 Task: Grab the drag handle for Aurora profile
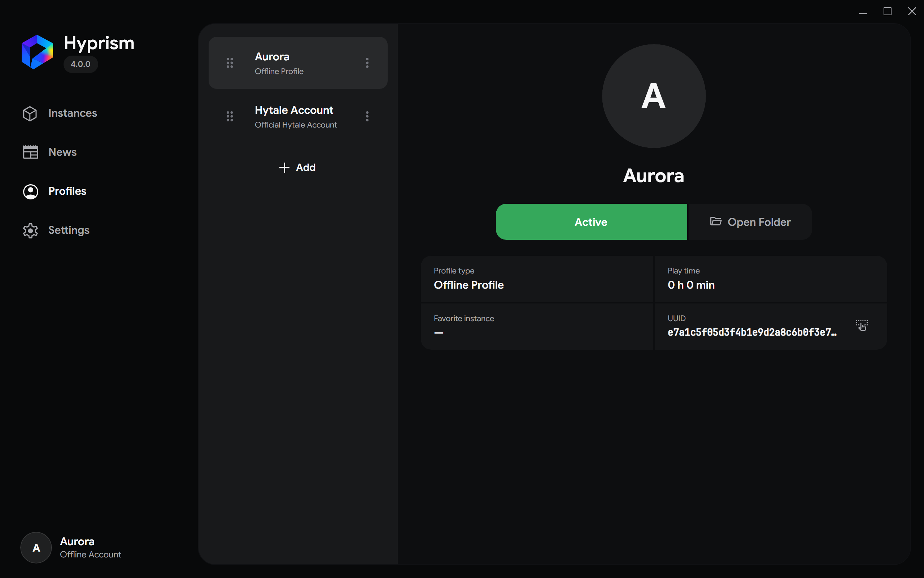pos(230,63)
